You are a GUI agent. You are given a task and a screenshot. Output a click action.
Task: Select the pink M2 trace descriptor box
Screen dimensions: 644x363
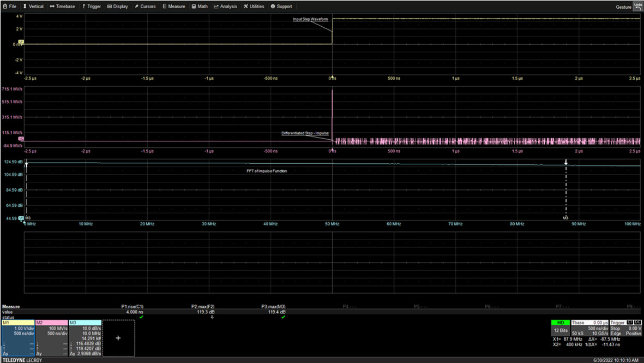tap(51, 338)
